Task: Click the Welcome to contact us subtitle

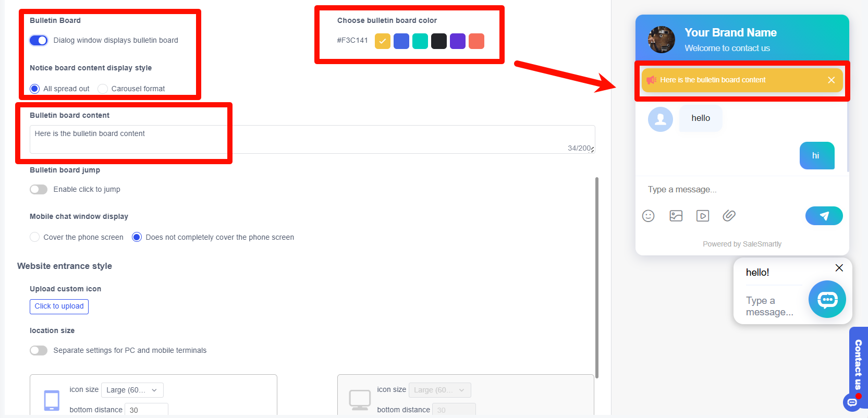Action: point(727,48)
